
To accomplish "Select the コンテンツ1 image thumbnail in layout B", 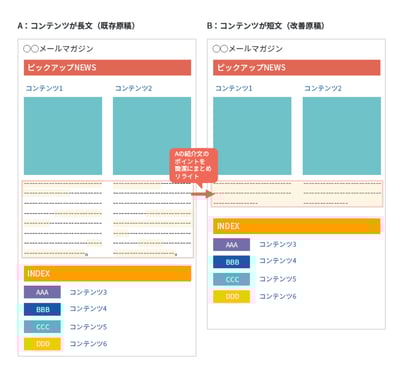I will coord(252,136).
